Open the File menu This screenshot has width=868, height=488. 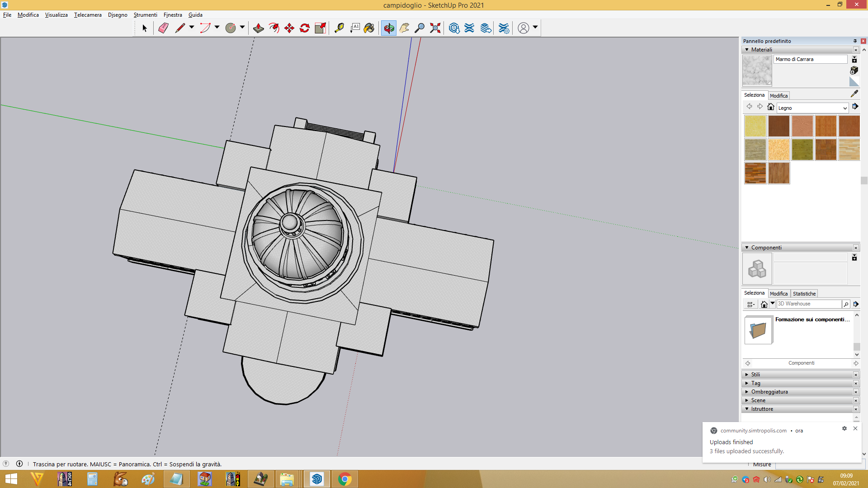[x=7, y=15]
